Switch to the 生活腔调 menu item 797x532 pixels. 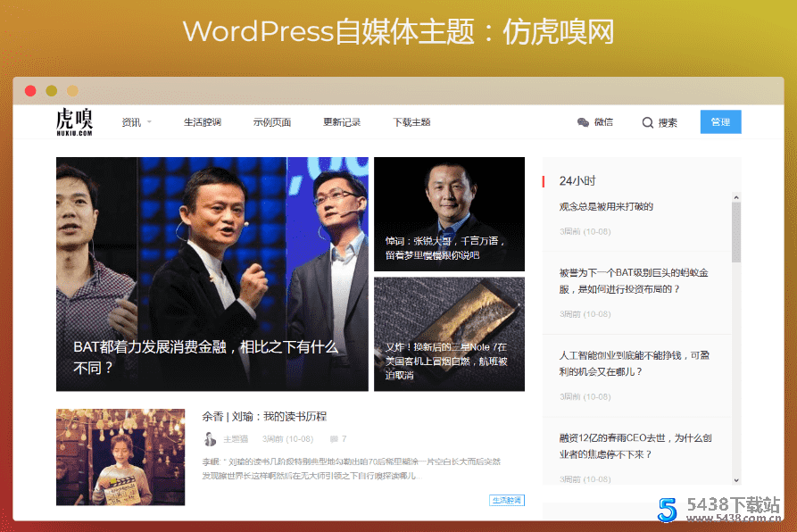tap(203, 122)
